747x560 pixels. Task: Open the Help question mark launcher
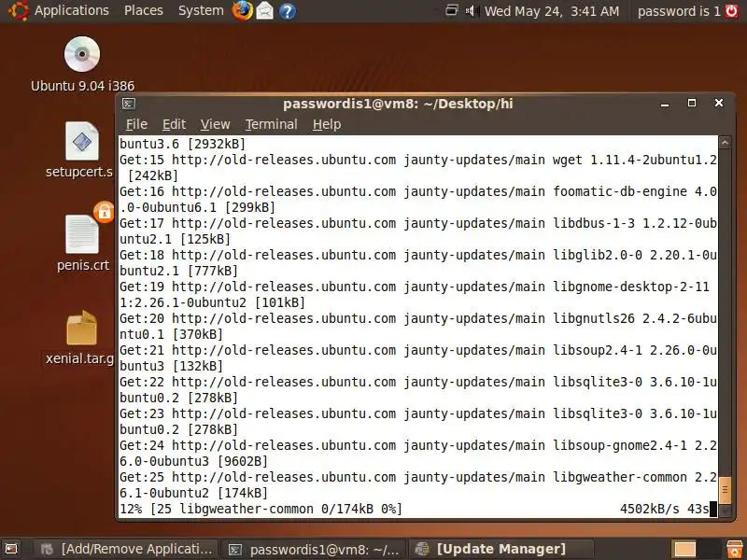288,10
